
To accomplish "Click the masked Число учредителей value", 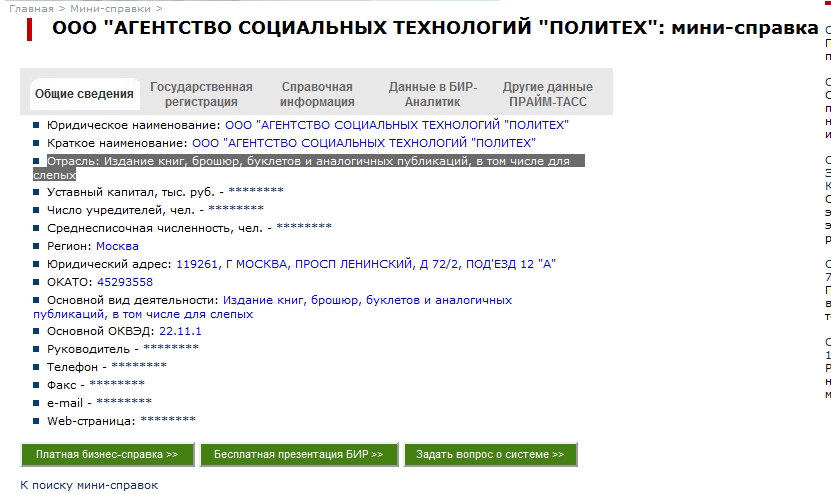I will (236, 209).
